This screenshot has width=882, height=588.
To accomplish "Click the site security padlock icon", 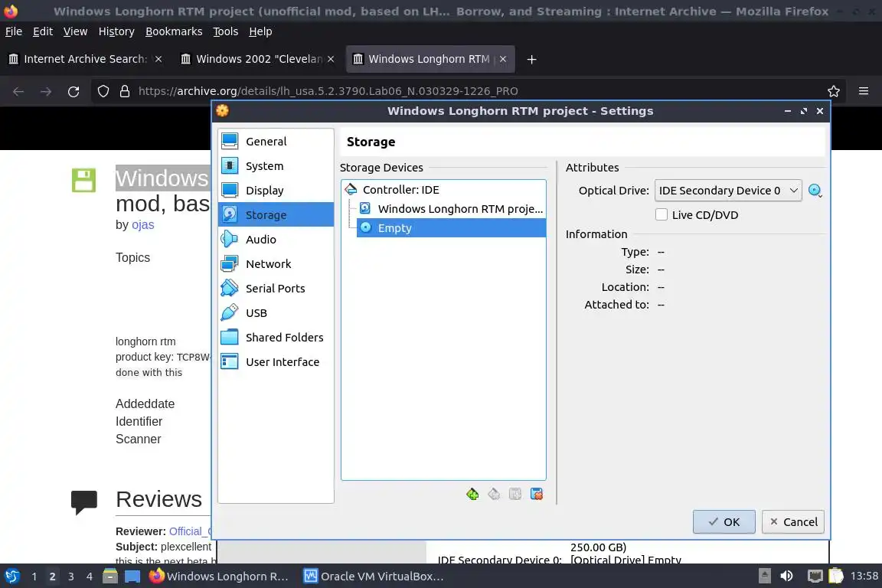I will point(125,91).
